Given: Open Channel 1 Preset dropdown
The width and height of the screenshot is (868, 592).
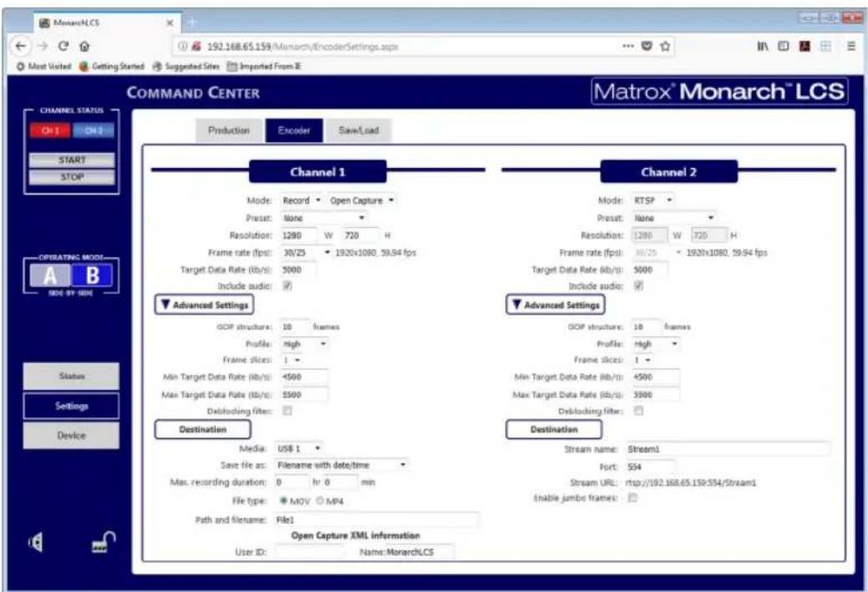Looking at the screenshot, I should (324, 218).
